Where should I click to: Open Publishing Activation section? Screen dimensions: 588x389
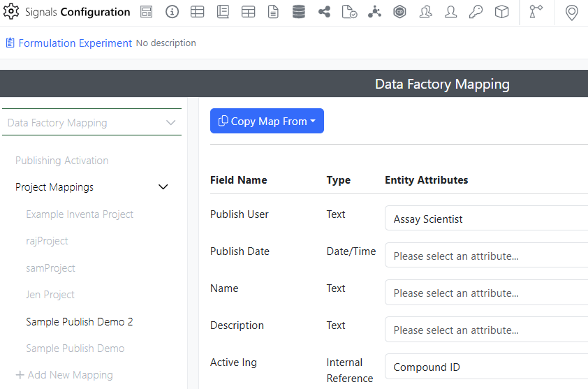click(62, 161)
